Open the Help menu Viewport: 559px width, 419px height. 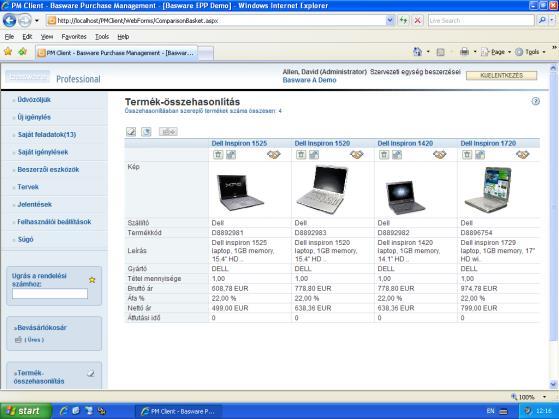point(123,37)
